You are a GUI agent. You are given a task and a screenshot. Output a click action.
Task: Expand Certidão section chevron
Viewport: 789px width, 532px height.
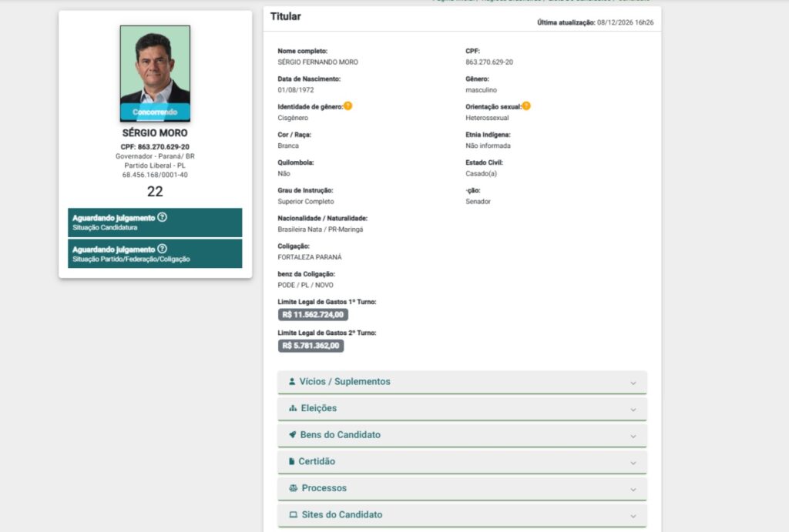click(x=633, y=463)
